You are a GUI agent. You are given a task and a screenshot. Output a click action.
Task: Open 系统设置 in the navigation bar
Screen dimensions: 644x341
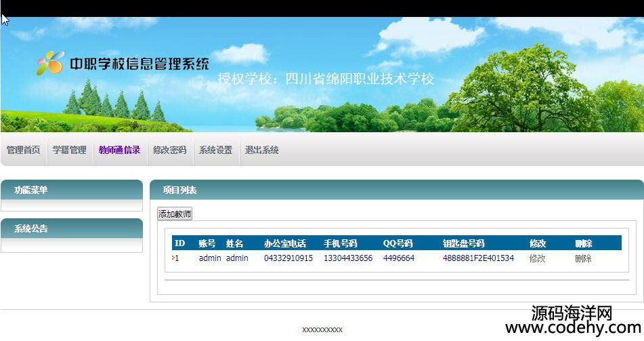215,150
